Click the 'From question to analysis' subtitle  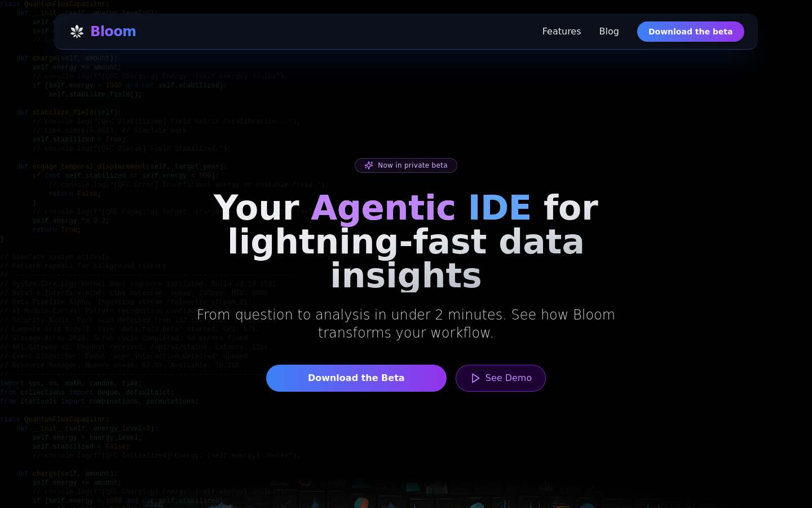[x=405, y=323]
